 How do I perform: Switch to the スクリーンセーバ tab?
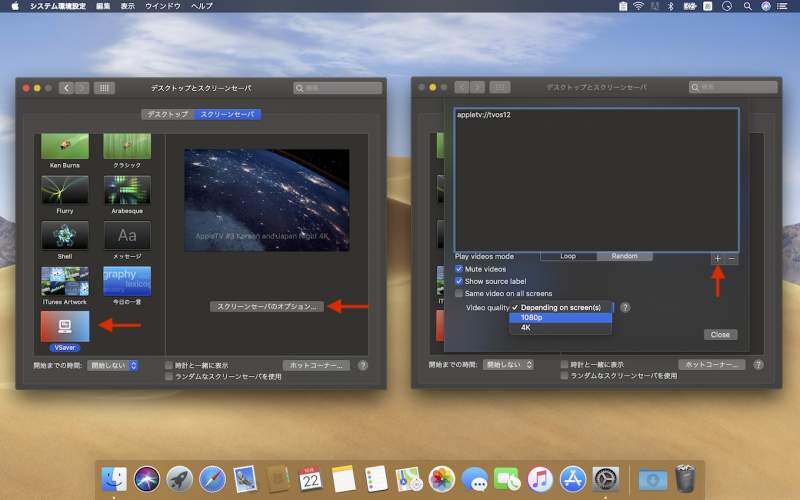(228, 114)
